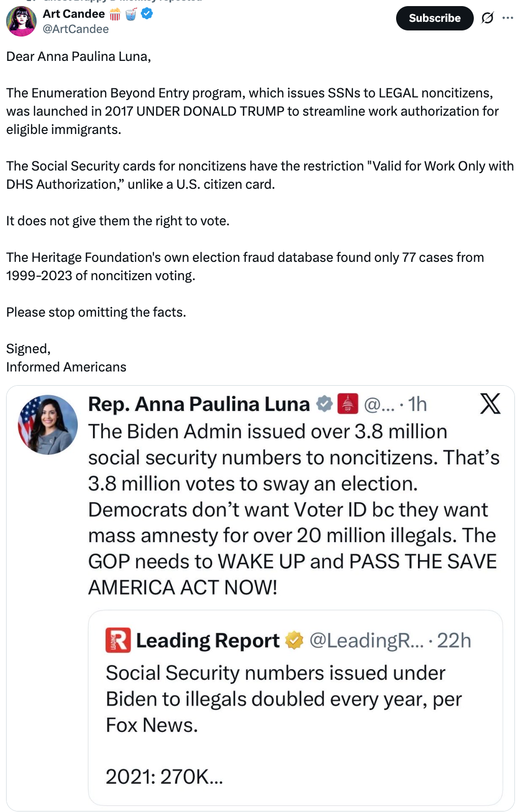Click Rep. Anna Paulina Luna's name

pos(199,404)
